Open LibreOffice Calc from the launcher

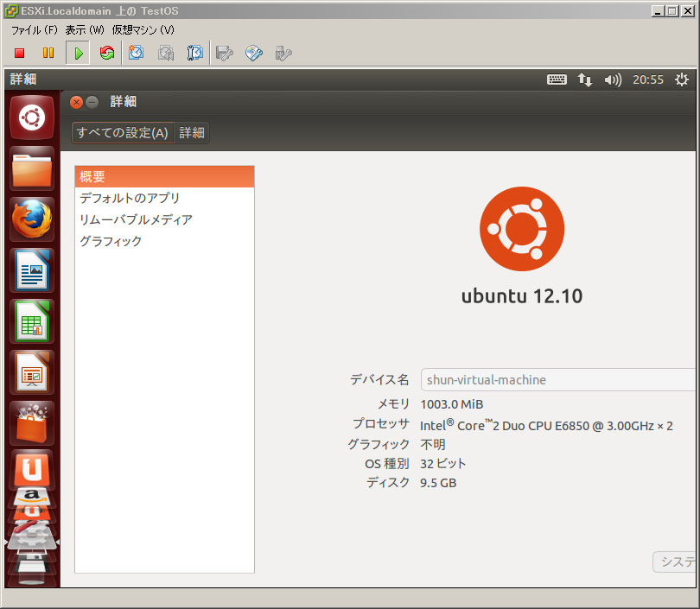point(32,321)
